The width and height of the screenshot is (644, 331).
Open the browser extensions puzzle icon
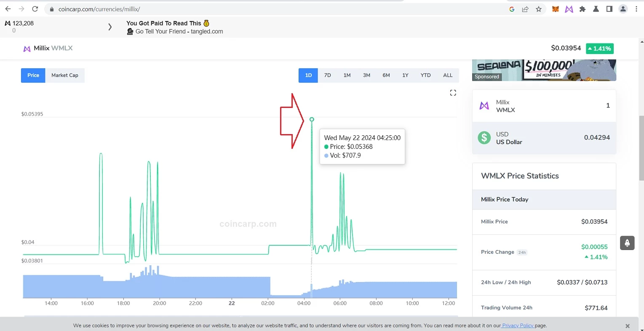[583, 9]
